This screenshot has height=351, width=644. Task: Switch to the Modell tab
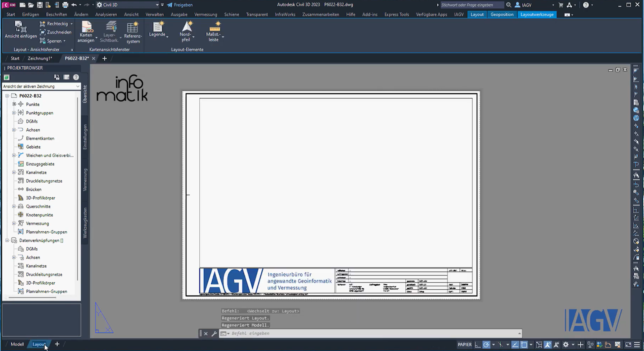(17, 344)
